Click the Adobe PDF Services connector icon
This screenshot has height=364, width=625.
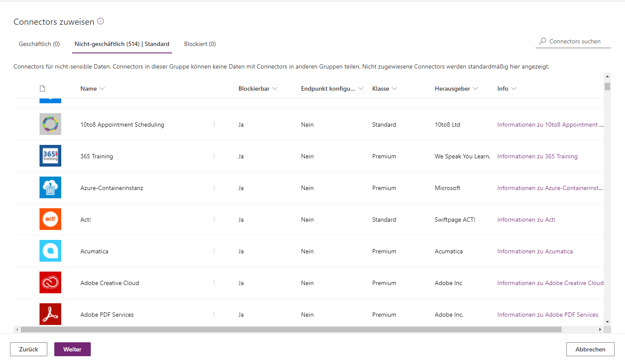tap(50, 315)
